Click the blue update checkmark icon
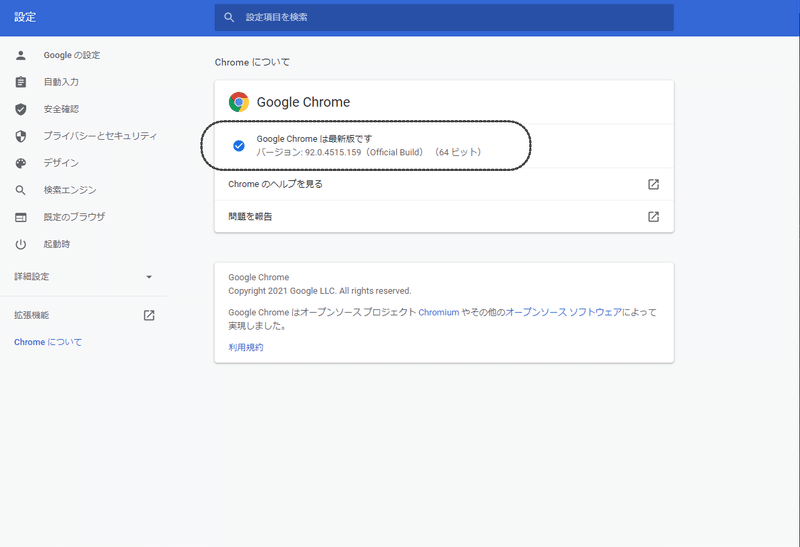Screen dimensions: 800x547 point(239,146)
